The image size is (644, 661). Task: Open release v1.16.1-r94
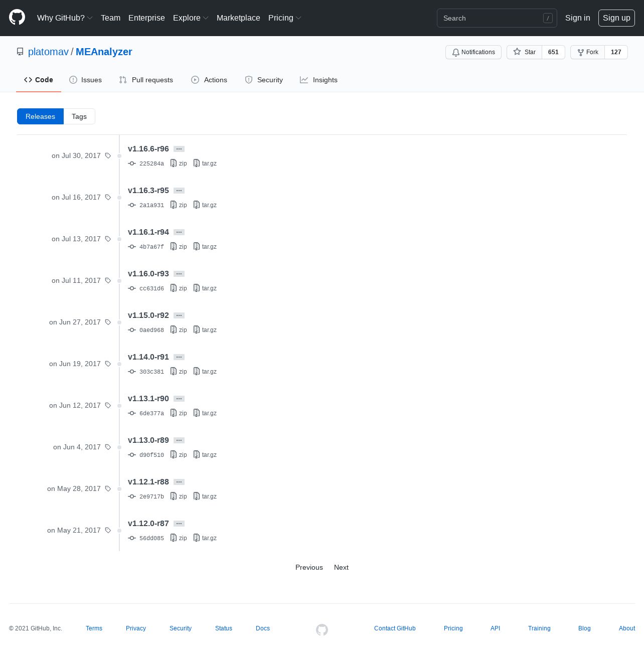tap(148, 232)
